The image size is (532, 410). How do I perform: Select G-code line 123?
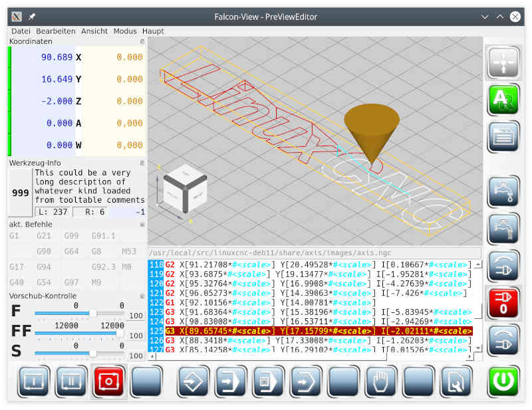pos(311,312)
